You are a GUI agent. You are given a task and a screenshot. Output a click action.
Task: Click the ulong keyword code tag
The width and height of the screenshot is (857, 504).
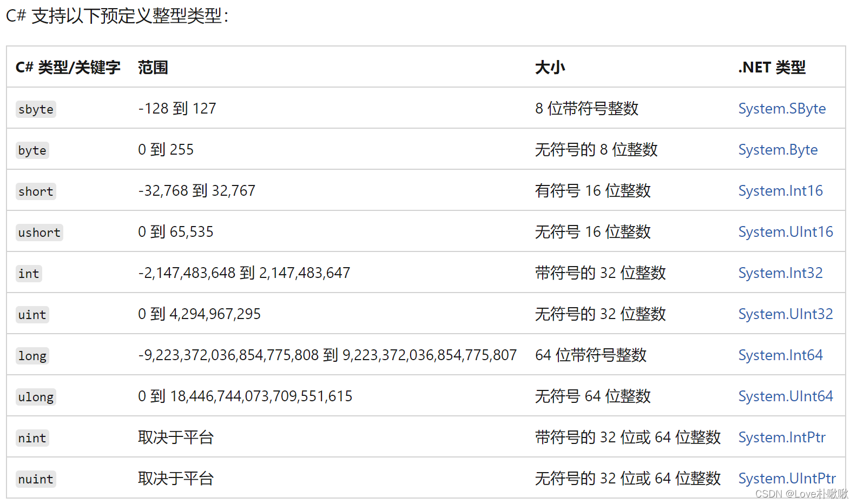click(x=36, y=397)
